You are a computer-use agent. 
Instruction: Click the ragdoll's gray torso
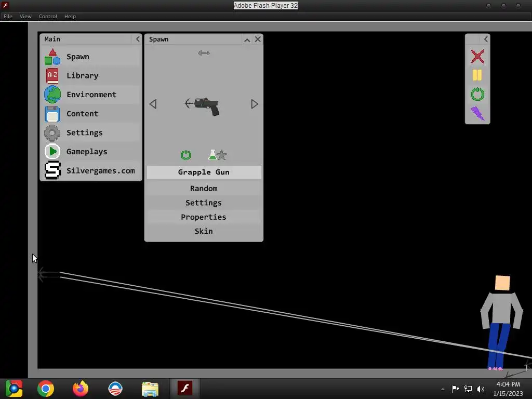tap(501, 308)
